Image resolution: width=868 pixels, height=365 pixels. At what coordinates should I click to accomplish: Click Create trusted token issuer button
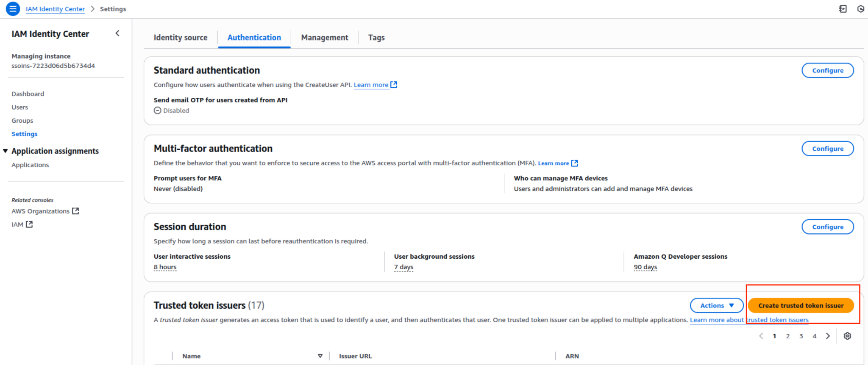800,305
